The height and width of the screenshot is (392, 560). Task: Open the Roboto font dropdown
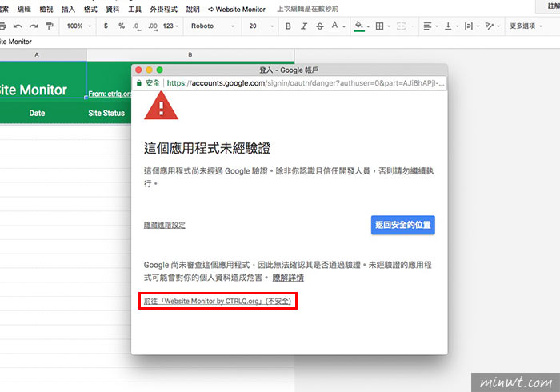(x=213, y=26)
